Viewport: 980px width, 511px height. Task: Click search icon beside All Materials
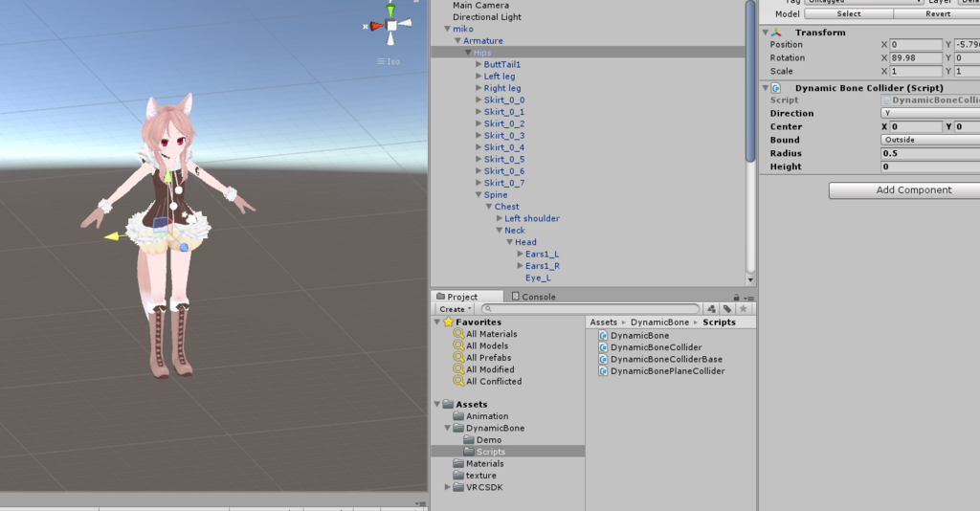458,334
